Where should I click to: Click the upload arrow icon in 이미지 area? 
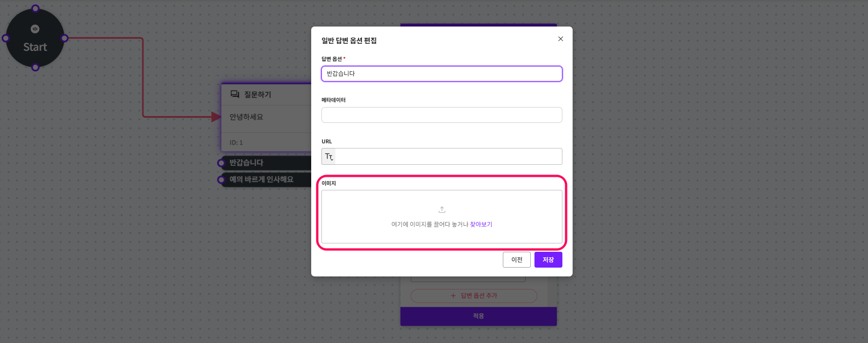(x=442, y=210)
